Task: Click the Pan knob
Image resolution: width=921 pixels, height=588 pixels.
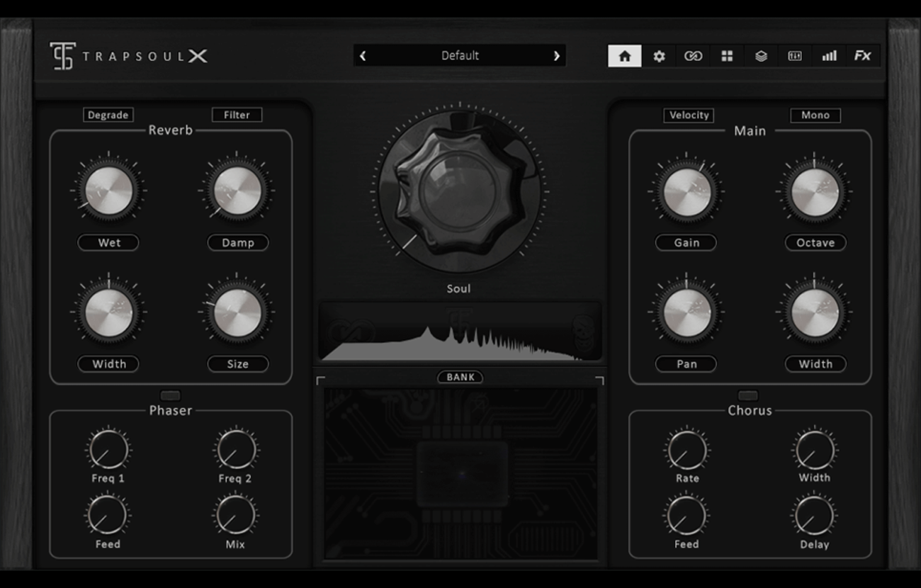Action: (x=686, y=312)
